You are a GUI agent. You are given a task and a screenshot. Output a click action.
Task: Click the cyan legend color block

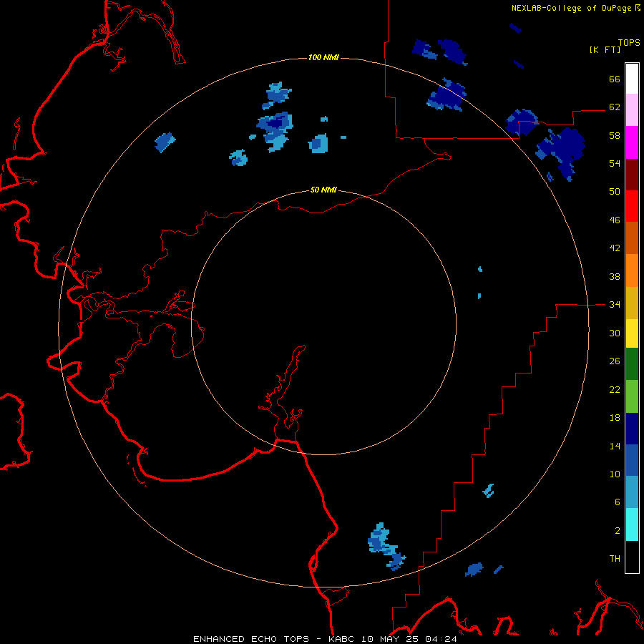[x=632, y=525]
